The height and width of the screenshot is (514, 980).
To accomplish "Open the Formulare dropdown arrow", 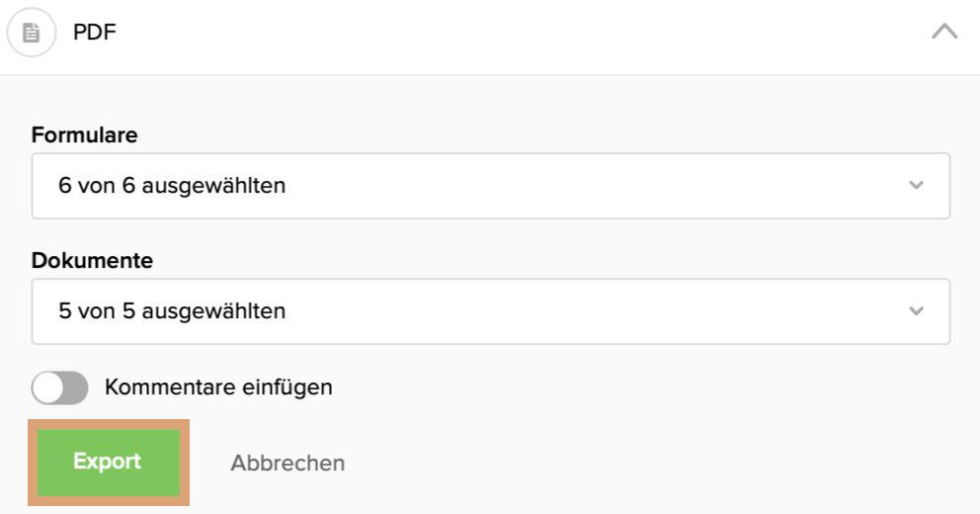I will point(916,185).
